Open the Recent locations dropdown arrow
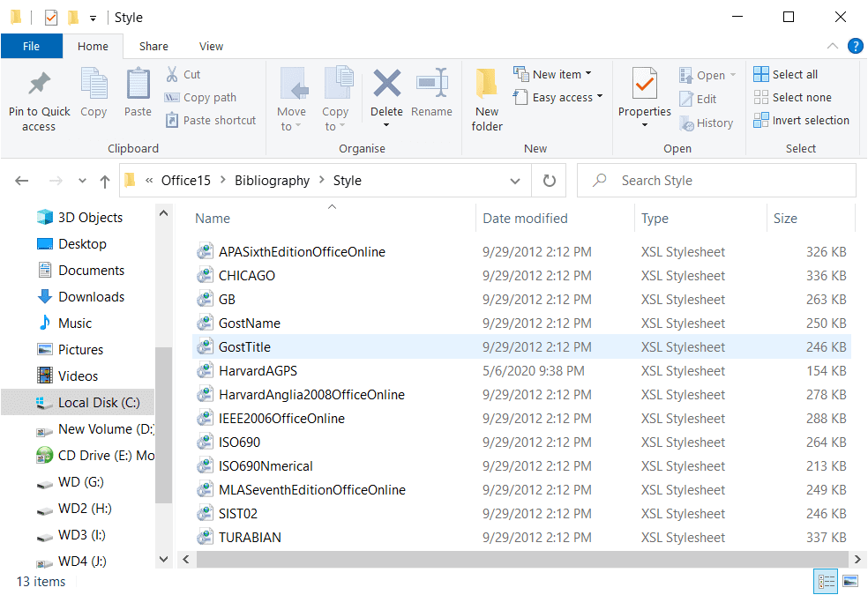Screen dimensions: 868x595 pyautogui.click(x=83, y=181)
